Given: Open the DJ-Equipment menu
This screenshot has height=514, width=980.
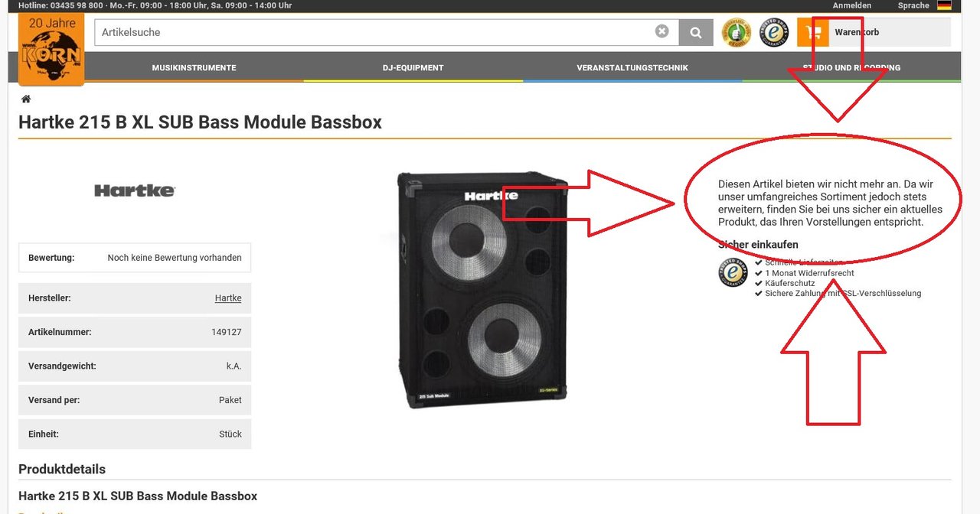Looking at the screenshot, I should 413,67.
